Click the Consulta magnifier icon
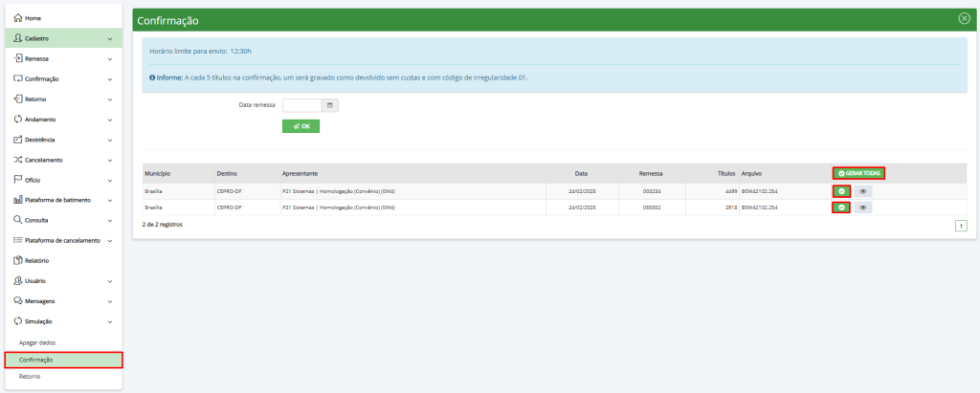Image resolution: width=980 pixels, height=393 pixels. (17, 219)
